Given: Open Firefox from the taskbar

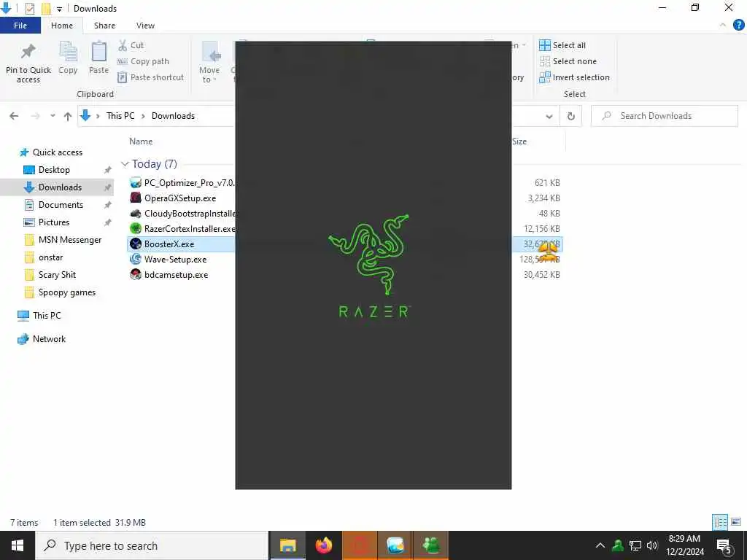Looking at the screenshot, I should coord(323,545).
